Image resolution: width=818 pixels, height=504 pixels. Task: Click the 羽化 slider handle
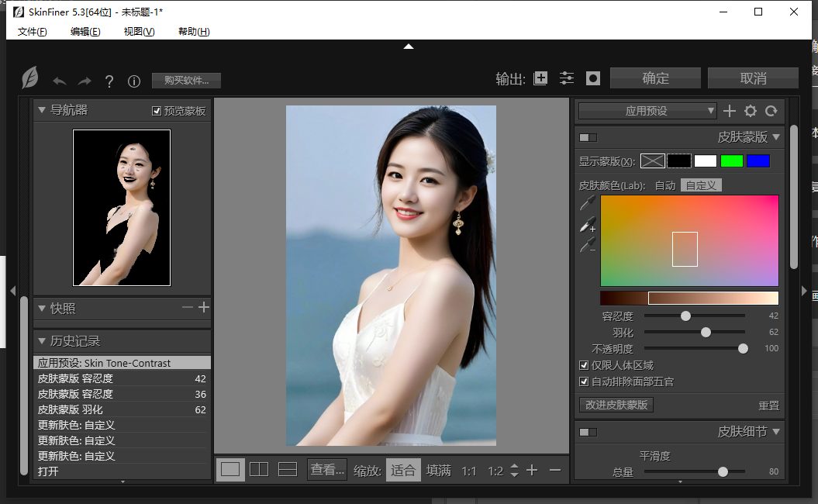click(706, 333)
